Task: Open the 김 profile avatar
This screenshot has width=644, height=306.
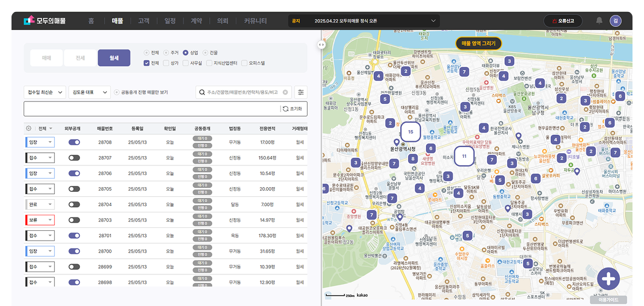Action: coord(615,21)
